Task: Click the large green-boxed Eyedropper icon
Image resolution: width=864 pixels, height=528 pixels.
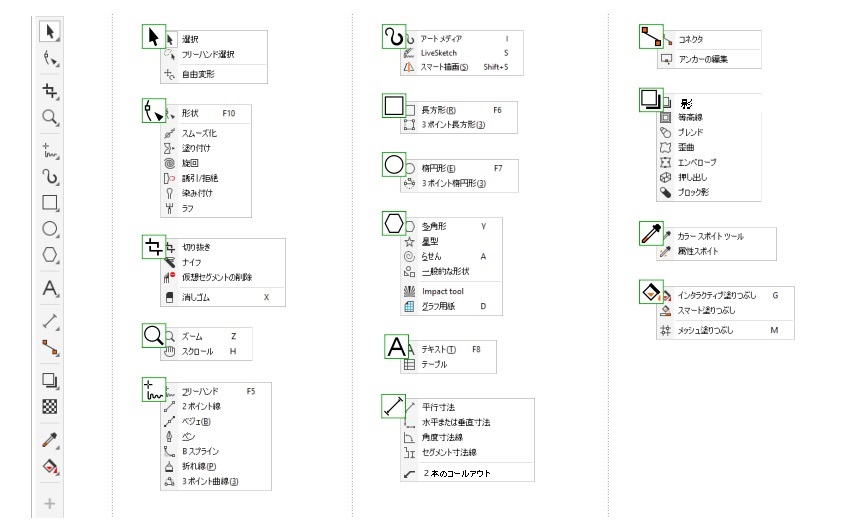Action: (651, 234)
